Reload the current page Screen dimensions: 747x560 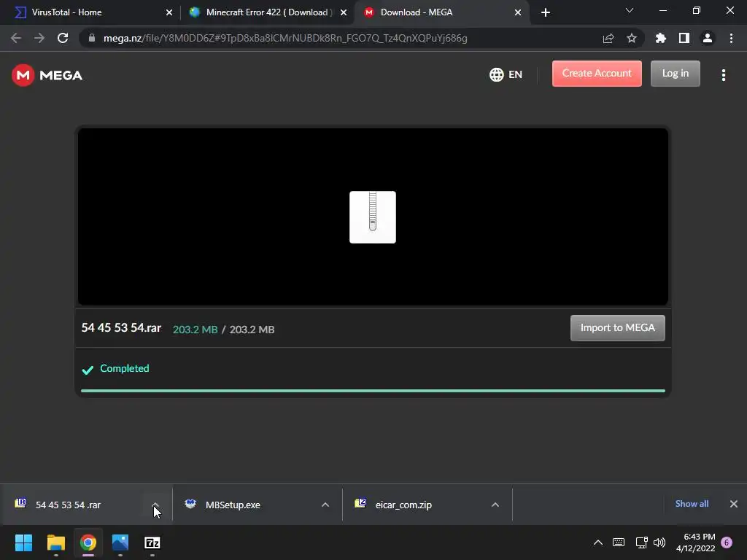click(63, 38)
